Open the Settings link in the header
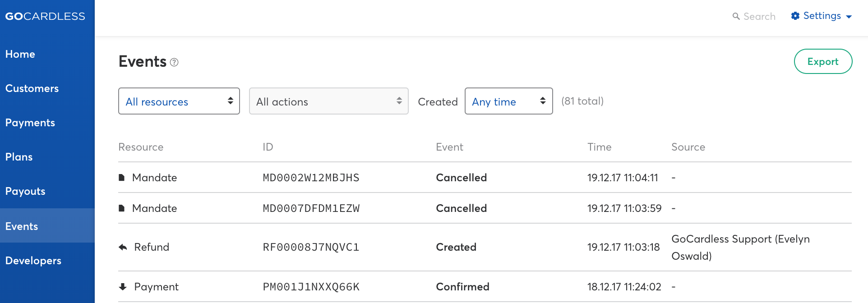Image resolution: width=868 pixels, height=303 pixels. 822,16
